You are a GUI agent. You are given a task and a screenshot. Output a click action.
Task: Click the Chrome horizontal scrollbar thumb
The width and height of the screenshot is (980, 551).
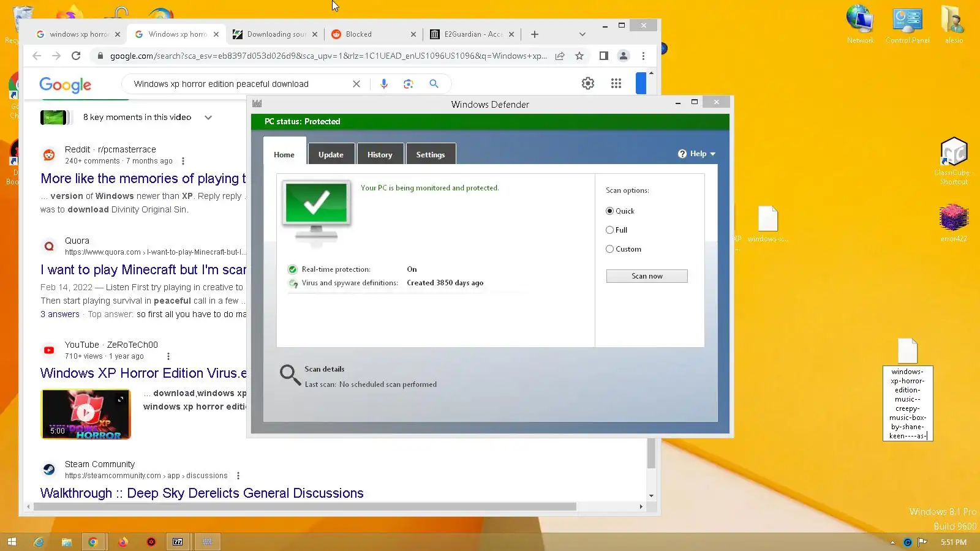tap(305, 507)
